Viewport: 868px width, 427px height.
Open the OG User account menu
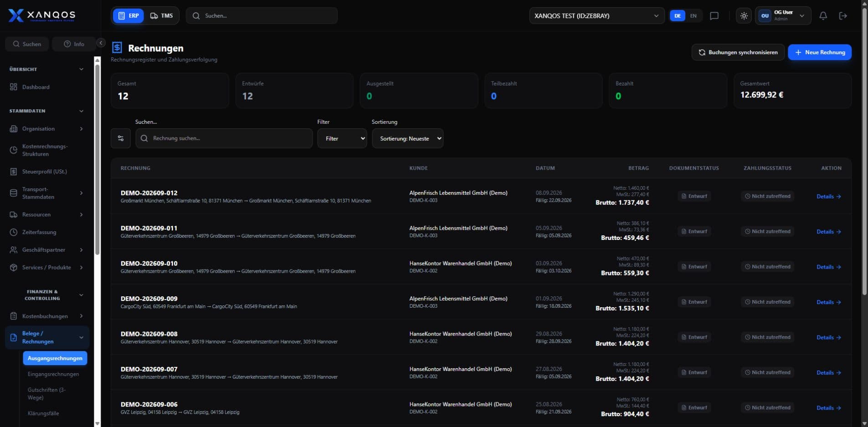click(x=783, y=16)
